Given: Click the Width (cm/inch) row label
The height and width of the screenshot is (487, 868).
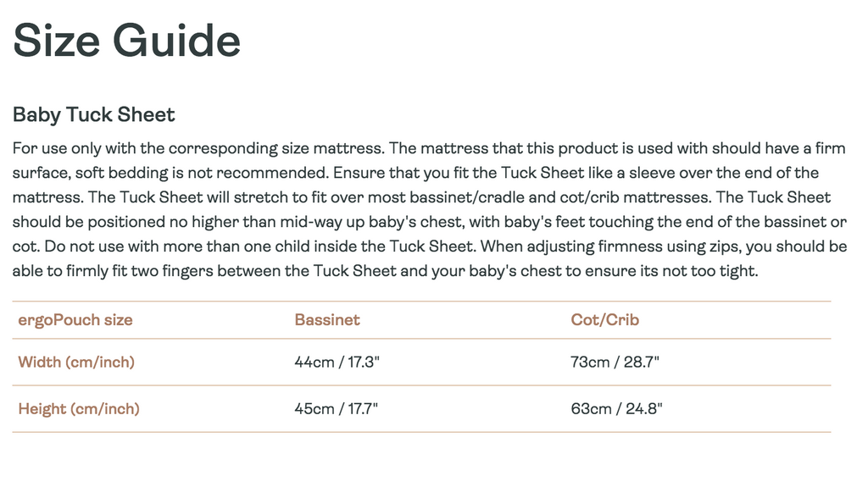Looking at the screenshot, I should point(76,362).
